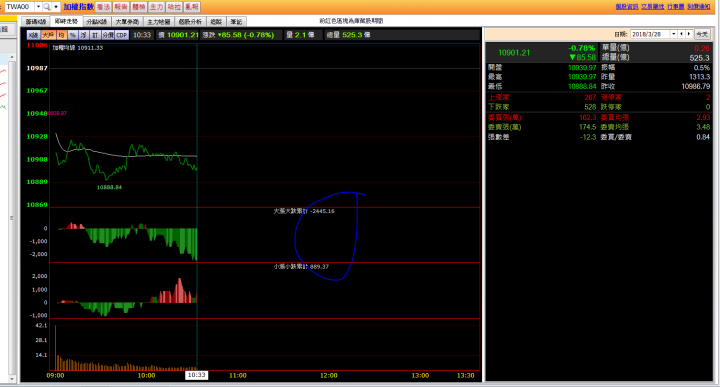Open the 行事曆 link
Viewport: 720px width, 387px height.
tap(675, 6)
